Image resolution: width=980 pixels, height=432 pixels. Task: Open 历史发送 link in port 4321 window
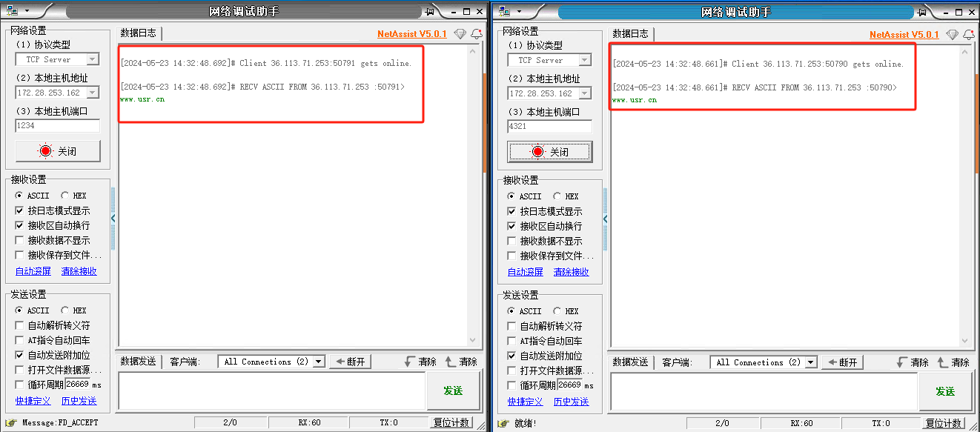click(x=572, y=402)
